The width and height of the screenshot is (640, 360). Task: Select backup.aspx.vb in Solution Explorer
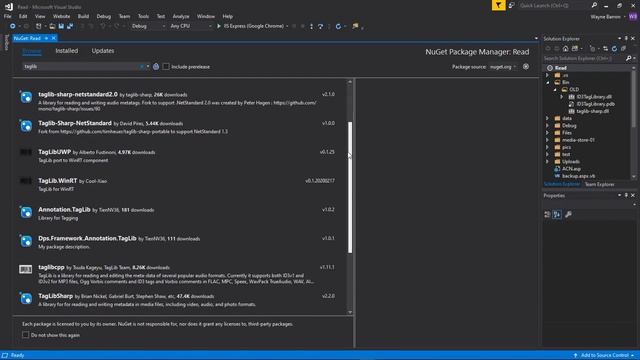click(x=578, y=176)
